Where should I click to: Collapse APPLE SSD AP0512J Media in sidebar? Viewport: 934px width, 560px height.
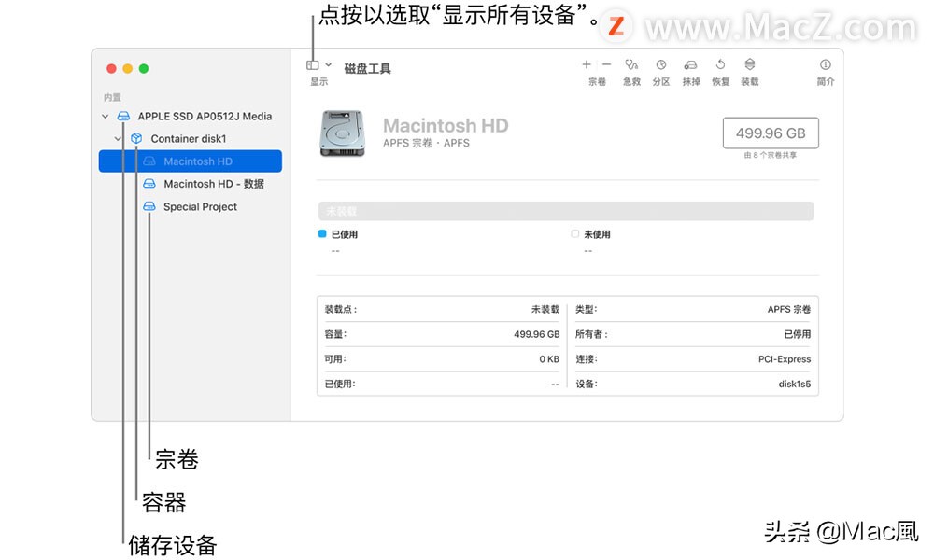(105, 116)
